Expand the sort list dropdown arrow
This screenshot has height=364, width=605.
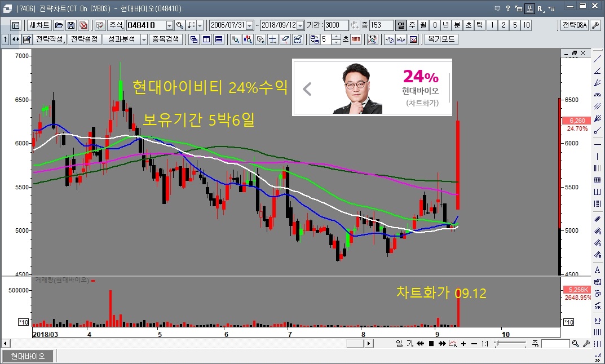pos(200,25)
